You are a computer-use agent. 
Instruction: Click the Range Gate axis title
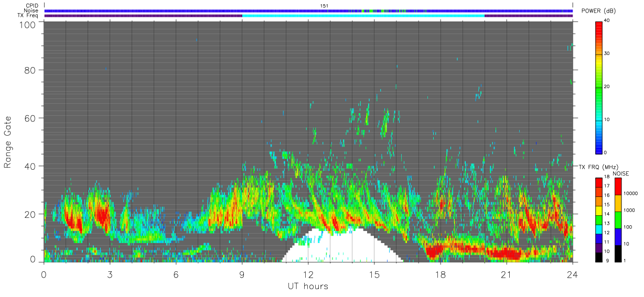(x=8, y=142)
